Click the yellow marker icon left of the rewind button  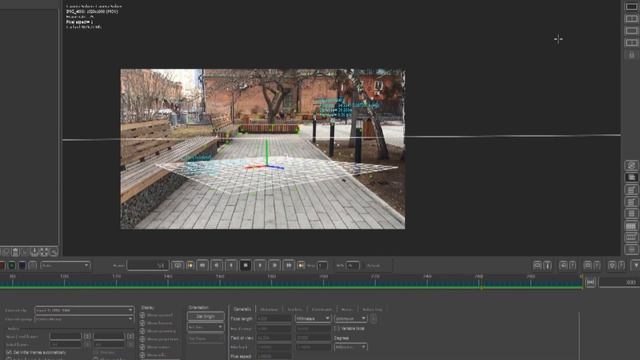[x=190, y=265]
